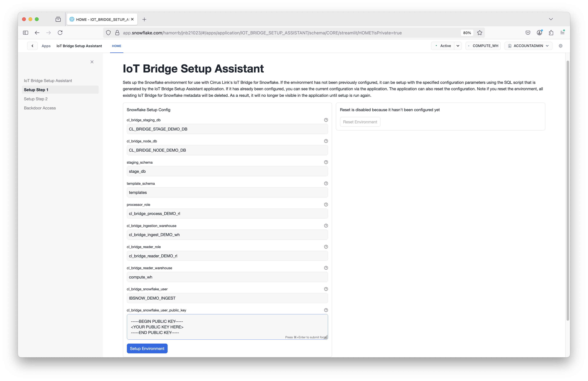
Task: Expand the Active status dropdown arrow
Action: [458, 46]
